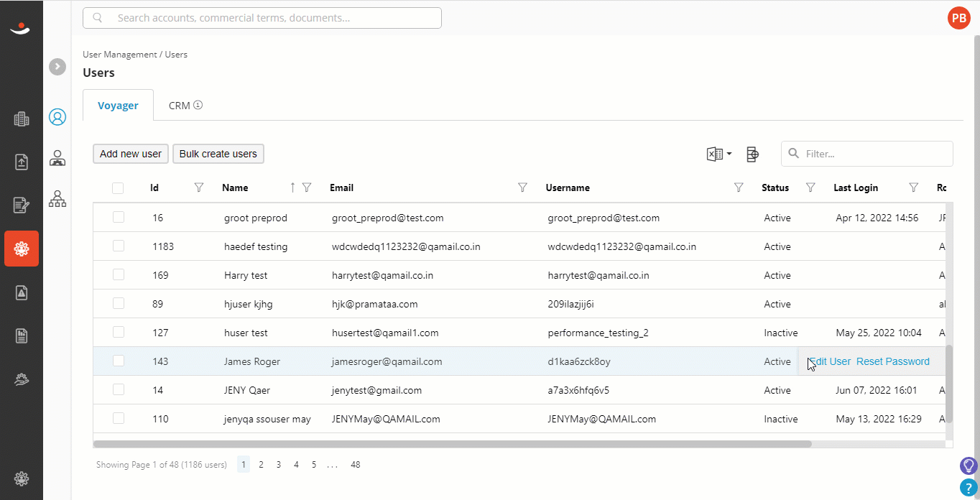980x500 pixels.
Task: Open filter for Email column
Action: 522,187
